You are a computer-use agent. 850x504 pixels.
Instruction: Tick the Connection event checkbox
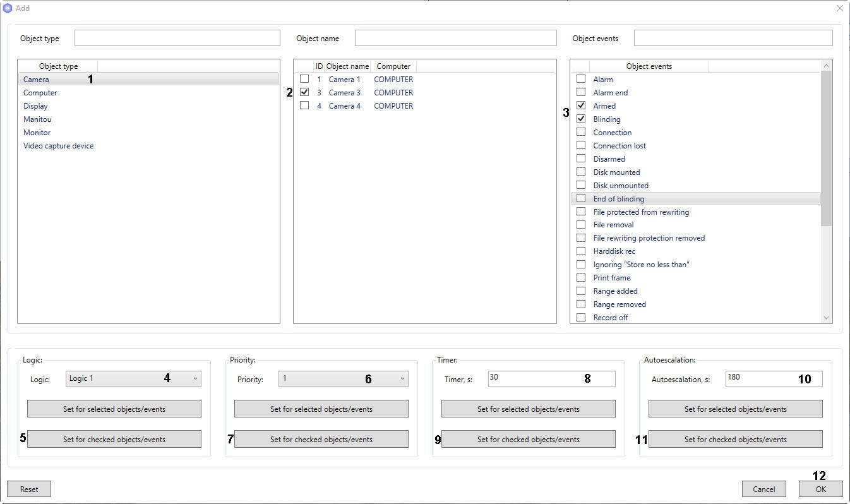(581, 132)
